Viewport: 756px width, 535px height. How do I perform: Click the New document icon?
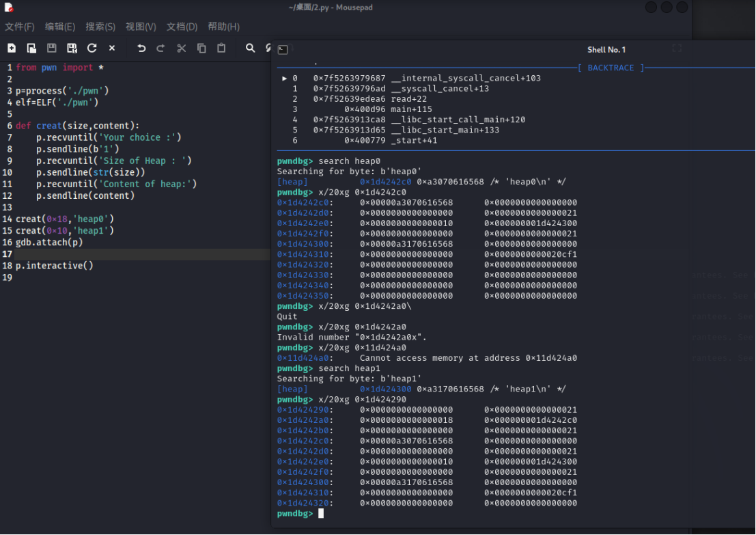pos(12,48)
